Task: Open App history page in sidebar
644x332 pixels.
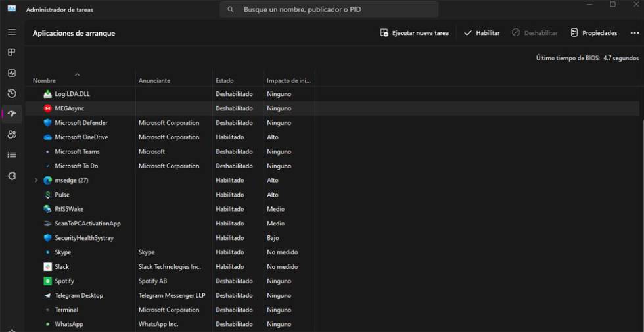Action: pos(12,93)
